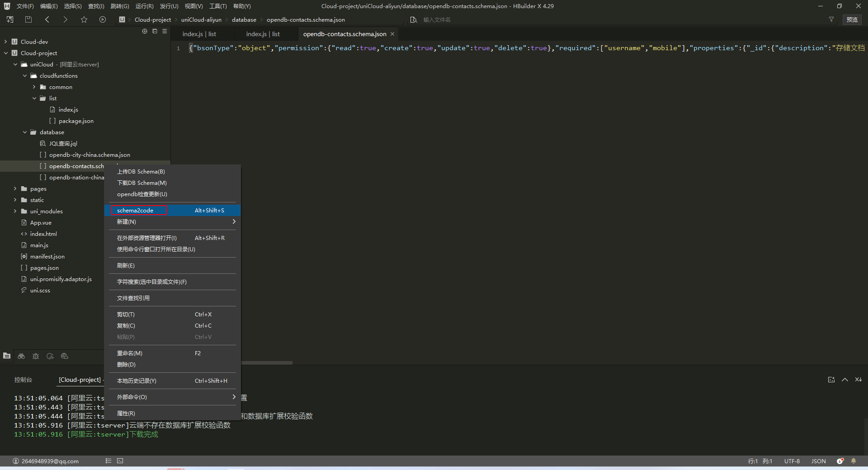Image resolution: width=868 pixels, height=470 pixels.
Task: Click the new terminal icon in console
Action: tap(831, 380)
